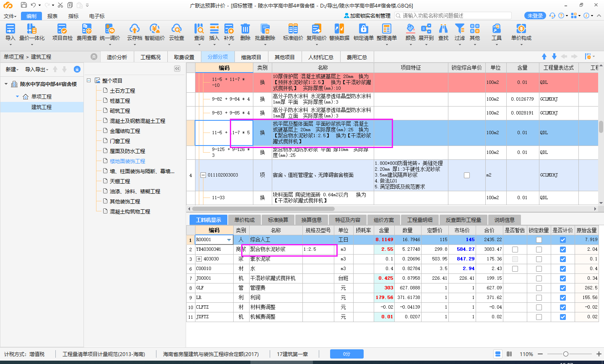
Task: Open the 导入导出 dropdown
Action: [36, 69]
